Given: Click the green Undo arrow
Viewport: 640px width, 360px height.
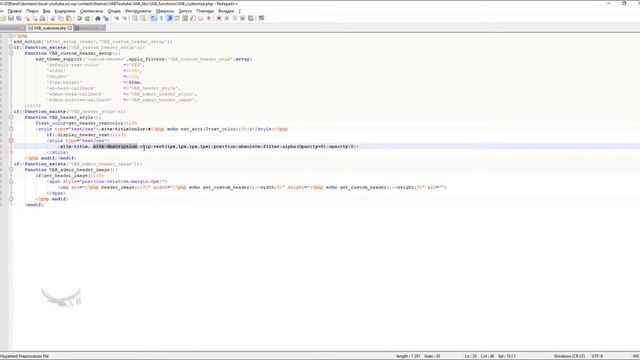Looking at the screenshot, I should [79, 18].
